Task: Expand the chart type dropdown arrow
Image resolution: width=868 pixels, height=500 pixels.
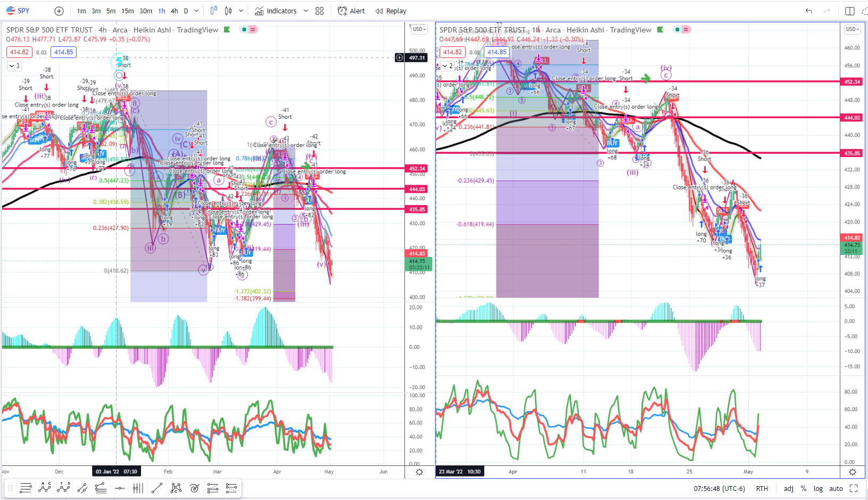Action: (x=241, y=11)
